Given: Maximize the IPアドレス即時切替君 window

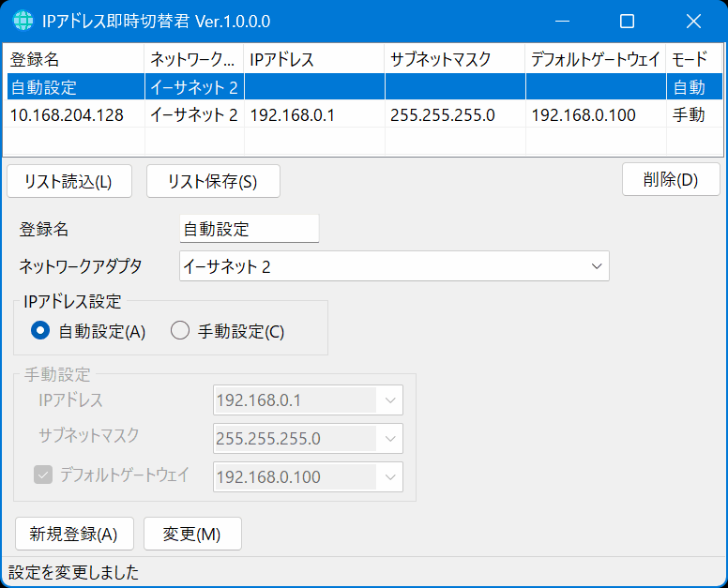Looking at the screenshot, I should (x=628, y=21).
